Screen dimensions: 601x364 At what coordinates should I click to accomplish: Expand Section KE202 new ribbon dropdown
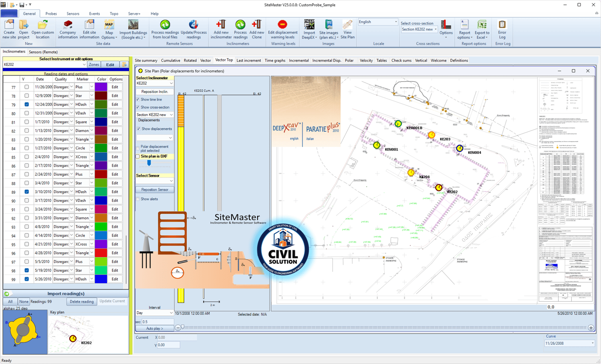pos(436,29)
